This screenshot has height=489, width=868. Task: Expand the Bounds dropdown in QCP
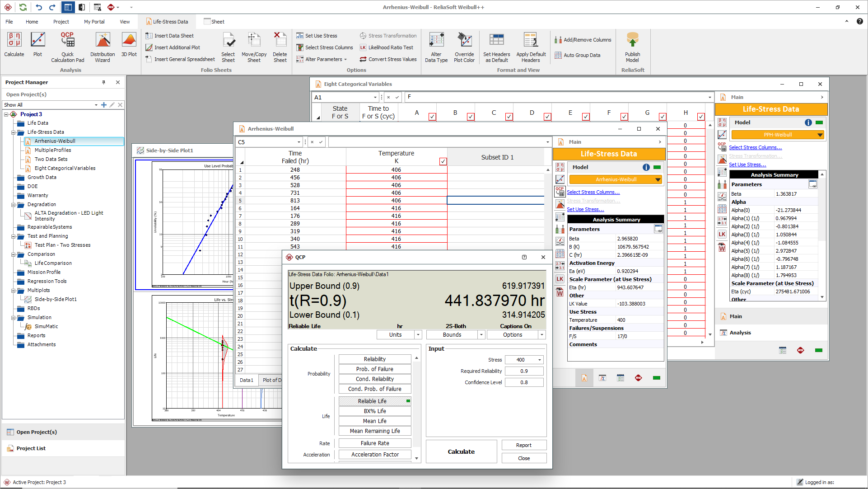(481, 335)
